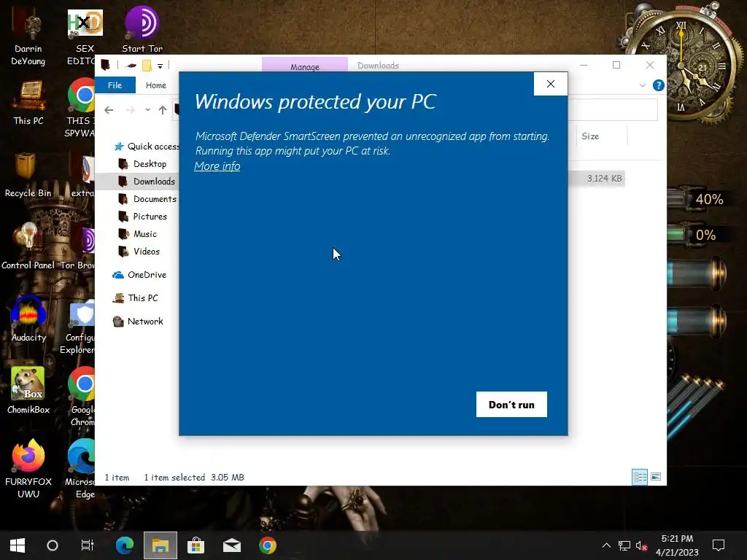Viewport: 747px width, 560px height.
Task: Switch to large thumbnails view icon
Action: tap(656, 477)
